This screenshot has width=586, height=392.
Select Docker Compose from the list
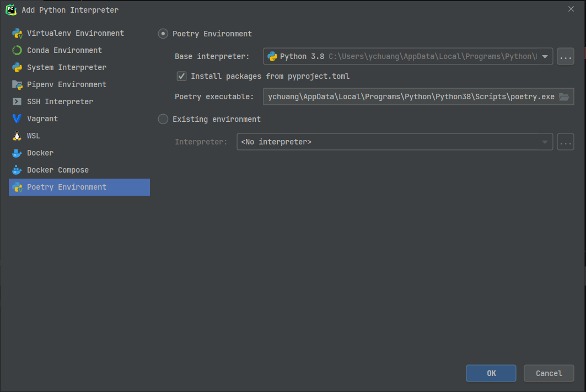pyautogui.click(x=58, y=170)
